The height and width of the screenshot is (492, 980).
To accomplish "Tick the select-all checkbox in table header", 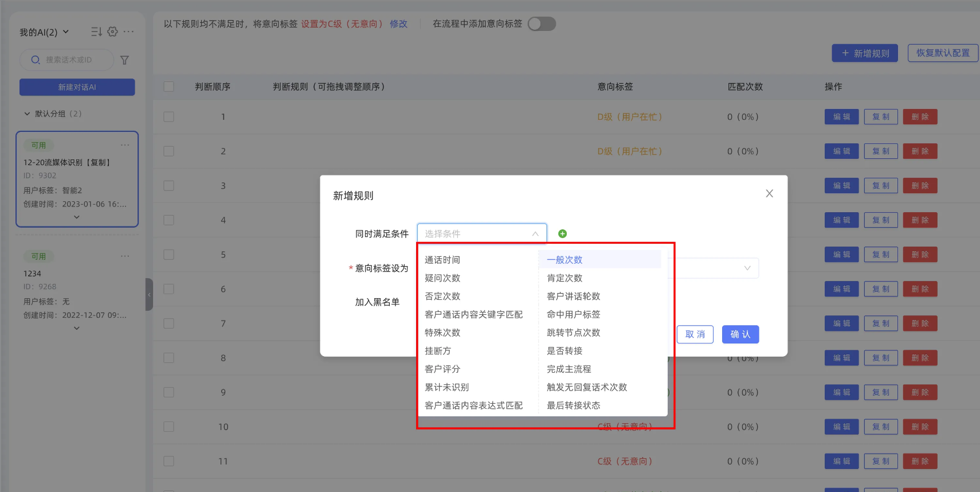I will click(168, 87).
